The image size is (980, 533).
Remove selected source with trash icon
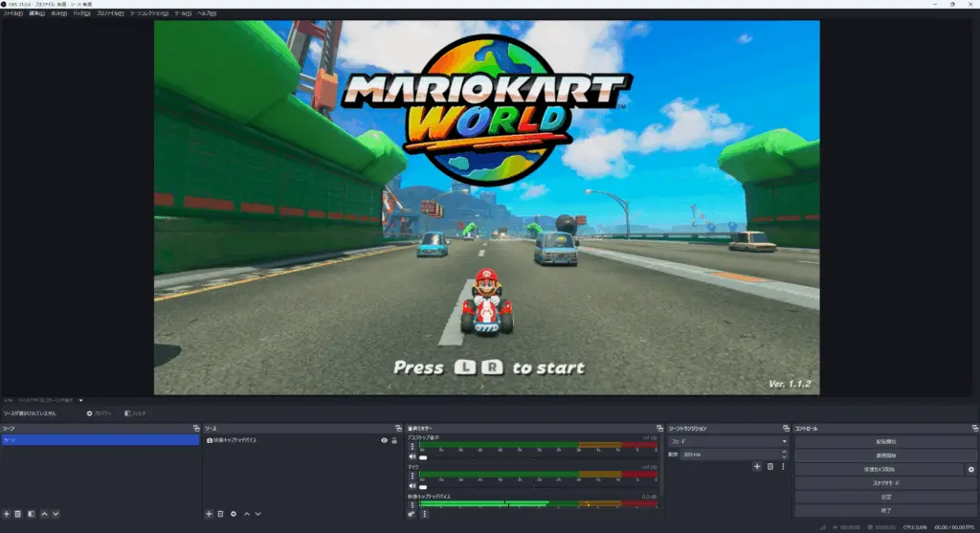point(221,514)
